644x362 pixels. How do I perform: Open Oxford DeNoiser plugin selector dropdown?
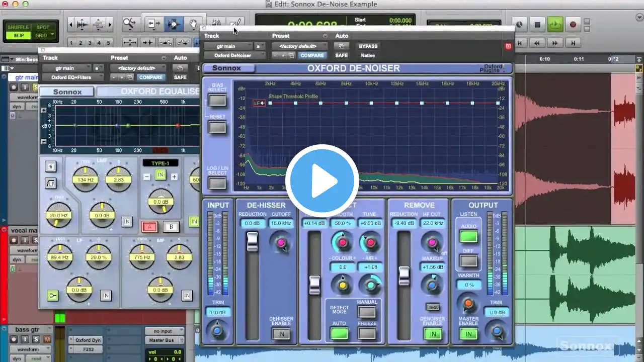tap(233, 55)
